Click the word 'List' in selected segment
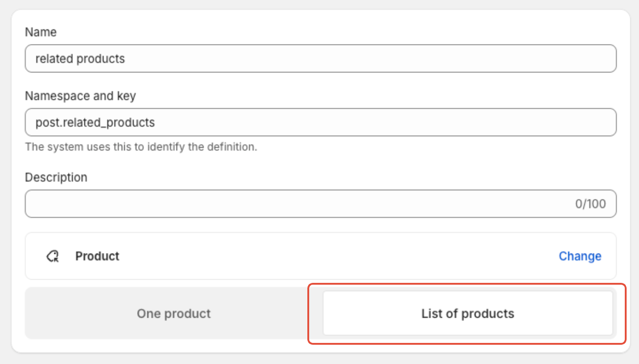639x364 pixels. [x=431, y=314]
